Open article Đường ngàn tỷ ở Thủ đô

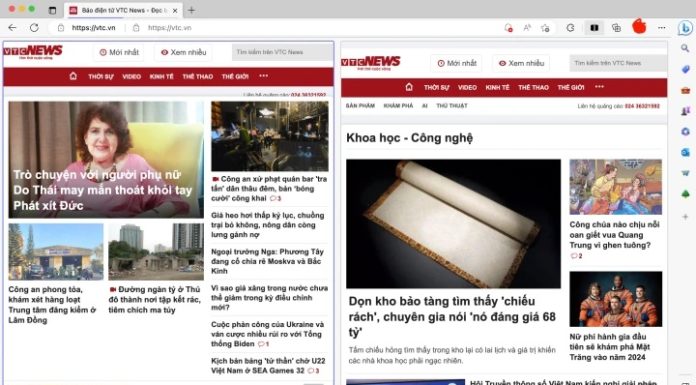pyautogui.click(x=154, y=300)
